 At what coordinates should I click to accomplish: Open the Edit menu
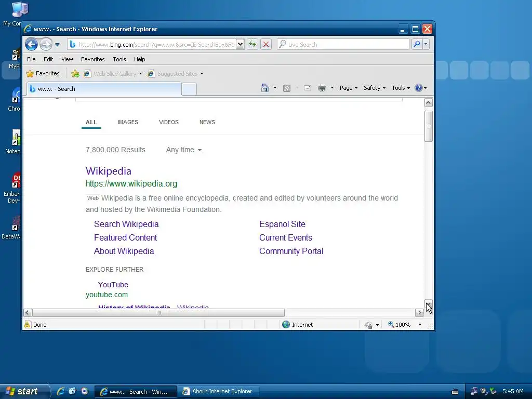coord(48,59)
